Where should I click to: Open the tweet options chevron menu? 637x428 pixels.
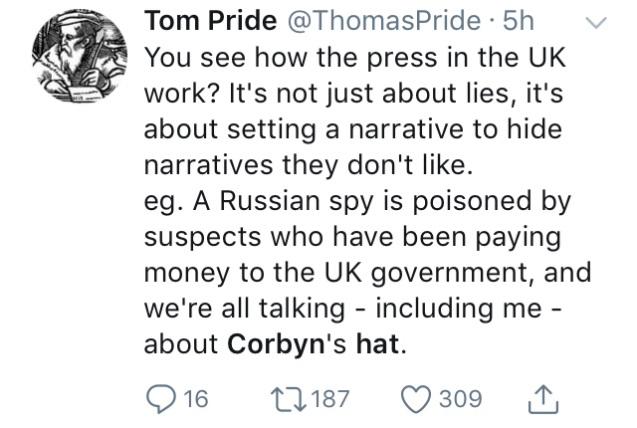pyautogui.click(x=596, y=22)
